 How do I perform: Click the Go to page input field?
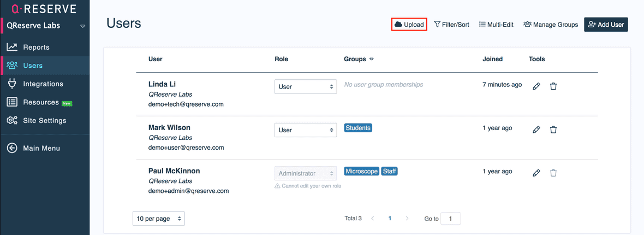450,219
